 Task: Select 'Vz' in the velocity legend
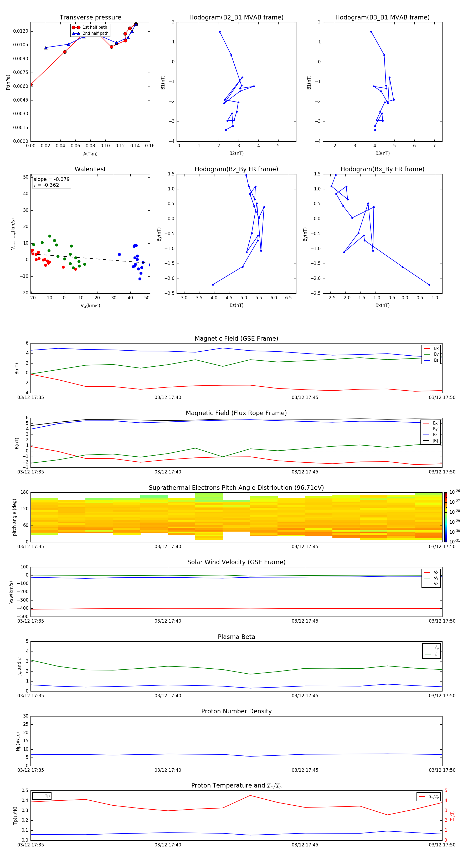pyautogui.click(x=431, y=584)
